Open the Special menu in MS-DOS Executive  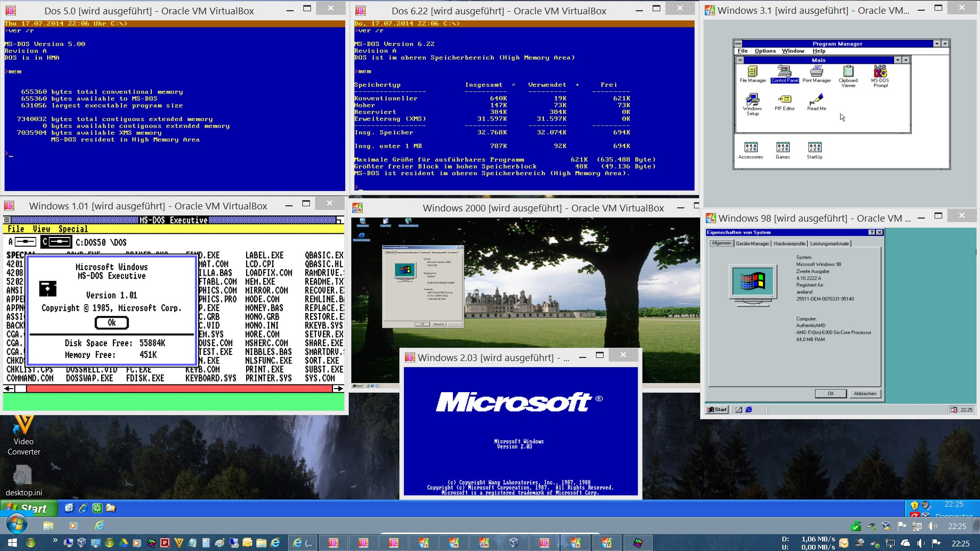73,229
